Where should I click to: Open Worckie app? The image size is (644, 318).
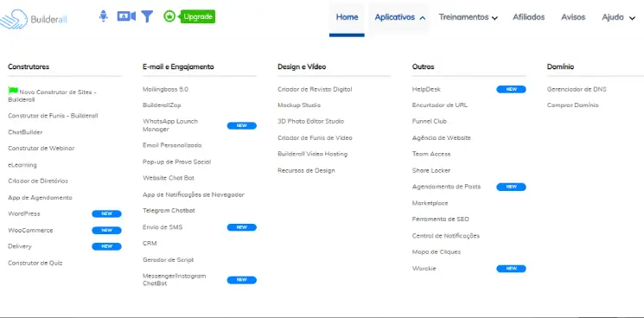(424, 269)
